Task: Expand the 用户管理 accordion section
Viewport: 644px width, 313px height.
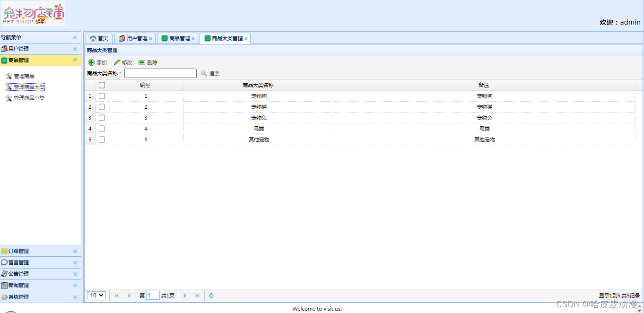Action: (75, 49)
